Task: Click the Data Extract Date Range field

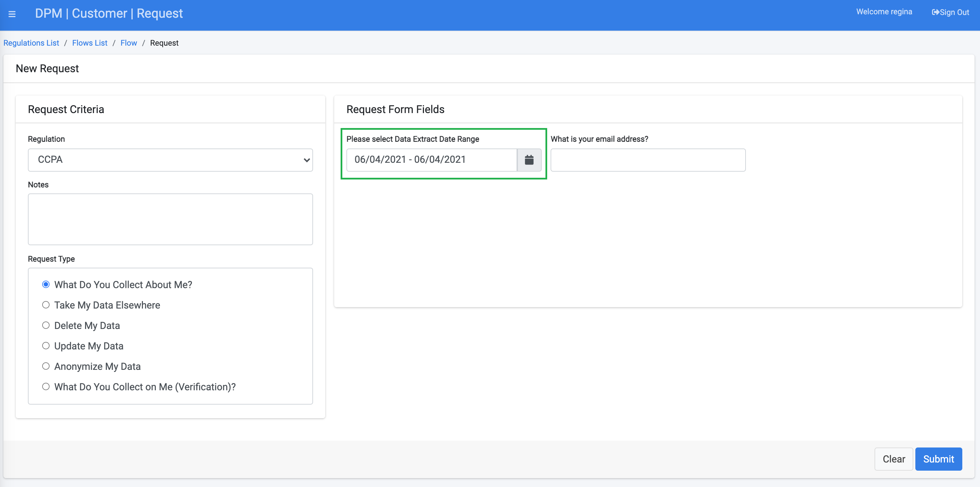Action: tap(432, 160)
